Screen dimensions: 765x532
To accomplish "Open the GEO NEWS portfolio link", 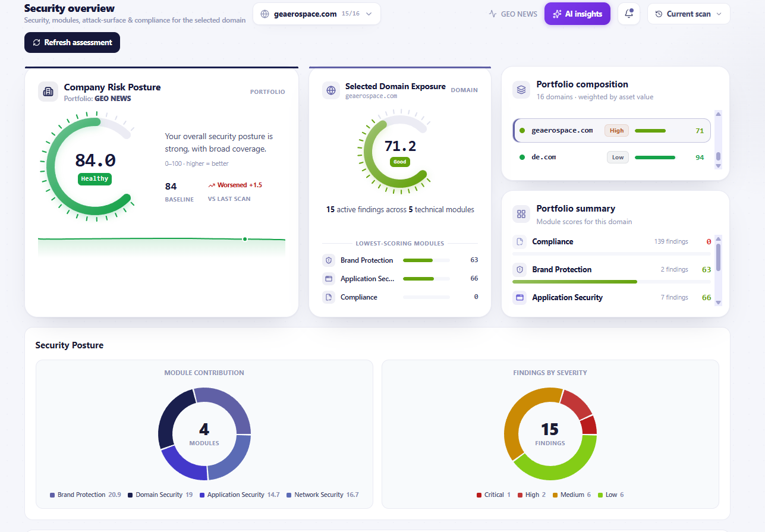I will (512, 14).
